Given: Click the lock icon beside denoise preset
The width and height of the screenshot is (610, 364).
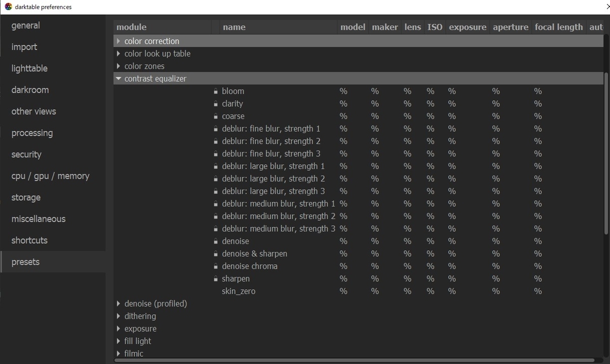Looking at the screenshot, I should [216, 241].
